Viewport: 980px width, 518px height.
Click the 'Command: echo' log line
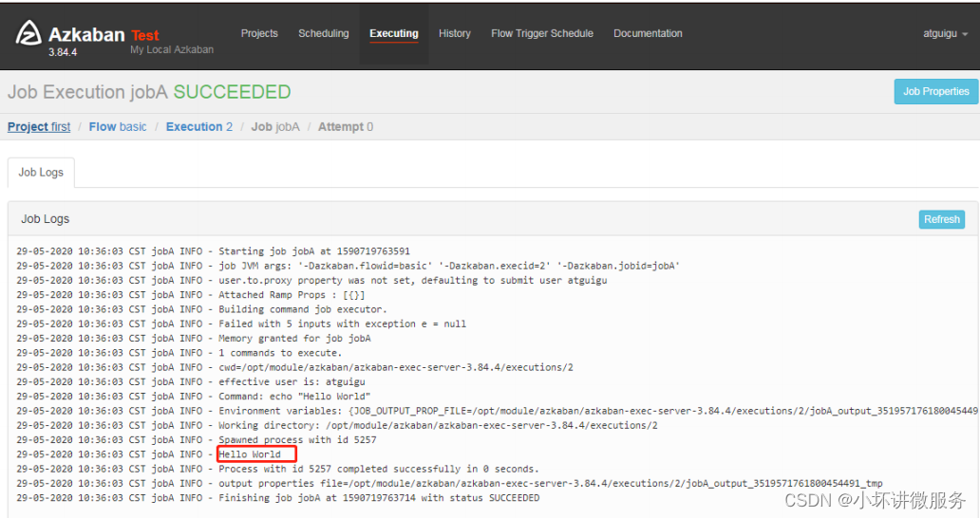[193, 397]
